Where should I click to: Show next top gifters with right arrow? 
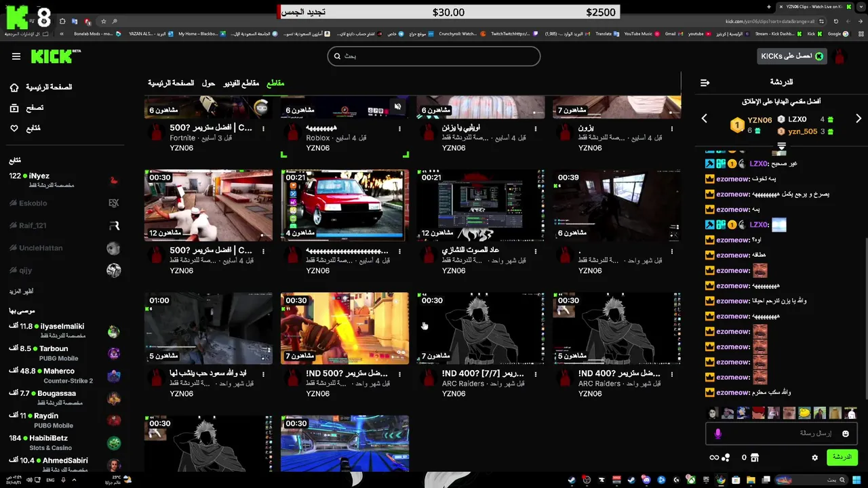[x=859, y=119]
